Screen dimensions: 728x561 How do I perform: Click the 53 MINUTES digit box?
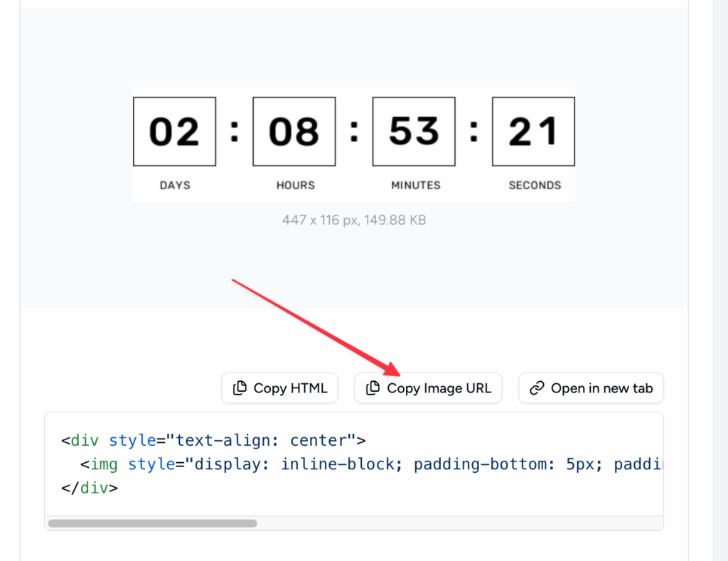click(x=413, y=131)
